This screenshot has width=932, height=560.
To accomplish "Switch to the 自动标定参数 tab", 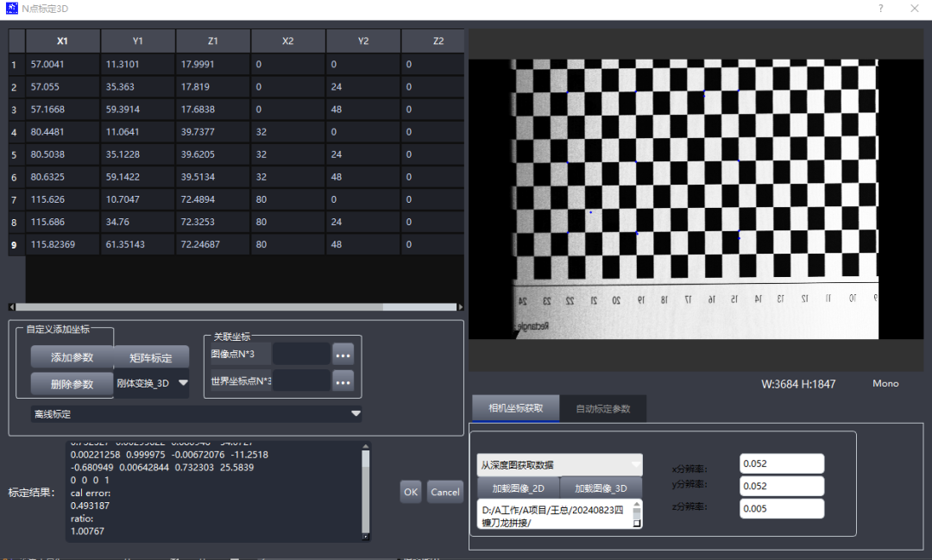I will [602, 408].
